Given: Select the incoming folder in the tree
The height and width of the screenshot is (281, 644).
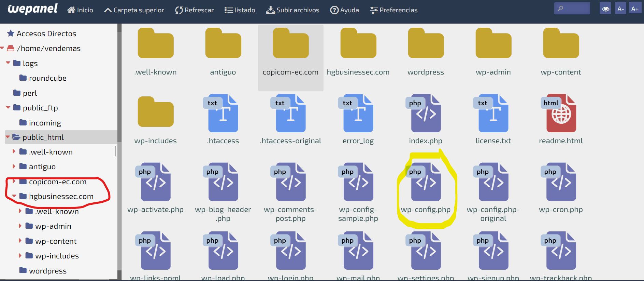Looking at the screenshot, I should pos(40,123).
